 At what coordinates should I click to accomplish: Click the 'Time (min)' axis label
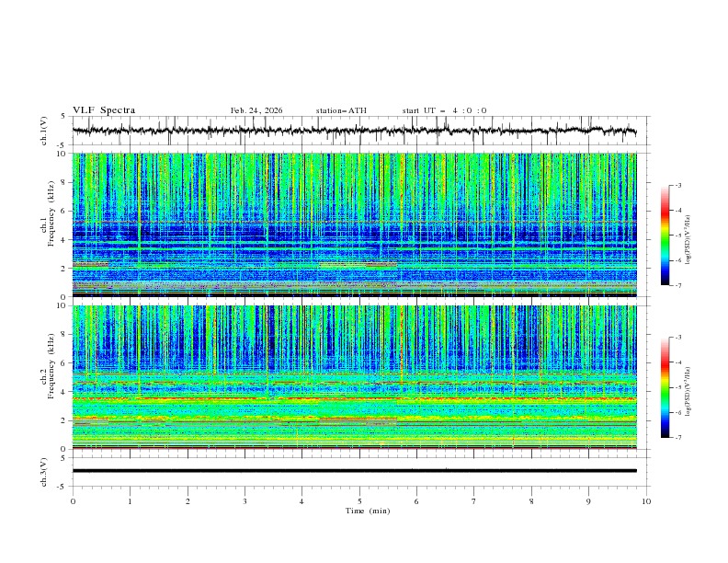click(x=368, y=511)
